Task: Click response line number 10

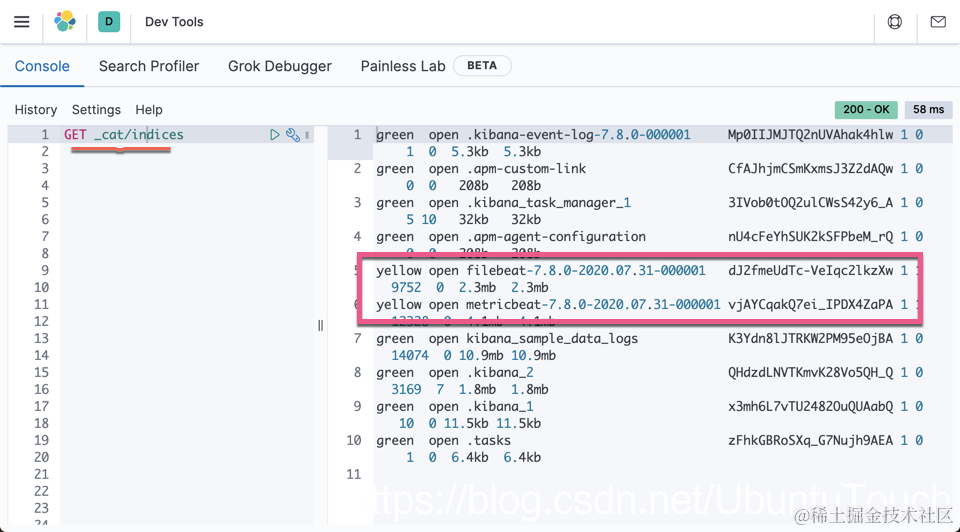Action: point(354,441)
